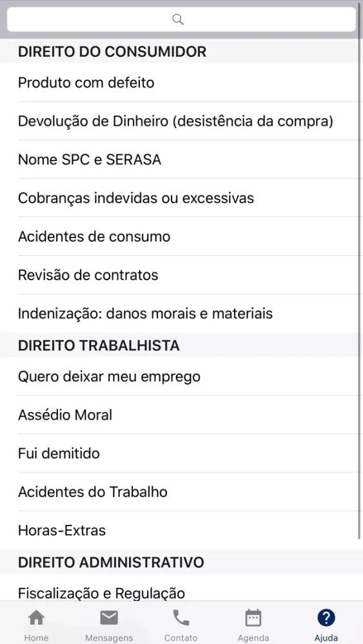This screenshot has height=644, width=363.
Task: Open the Agenda calendar icon
Action: point(253,618)
